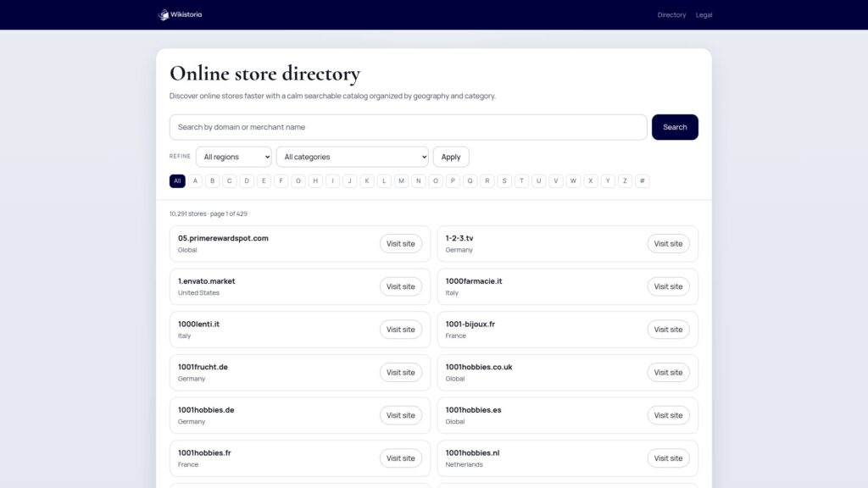
Task: Visit site for 1001hobbies.fr
Action: coord(400,458)
